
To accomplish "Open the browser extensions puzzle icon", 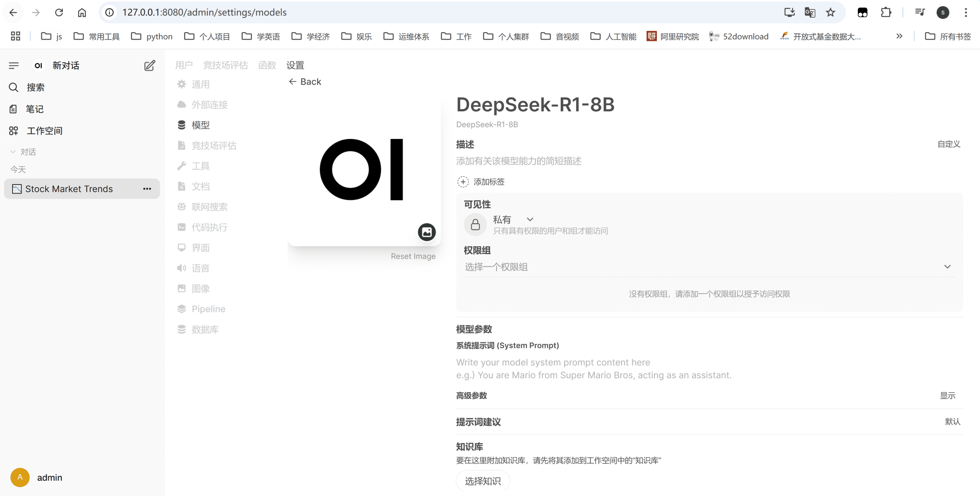I will point(886,12).
